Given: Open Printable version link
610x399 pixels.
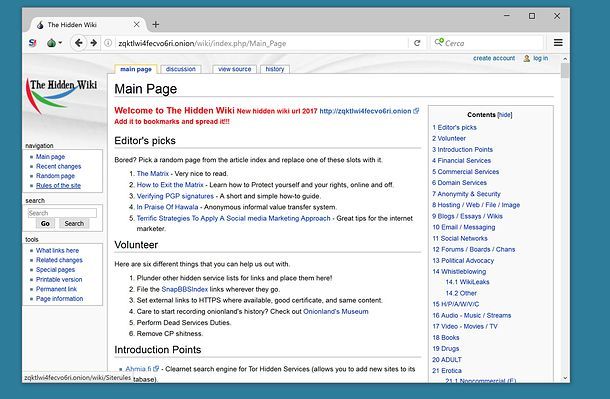Looking at the screenshot, I should 59,280.
